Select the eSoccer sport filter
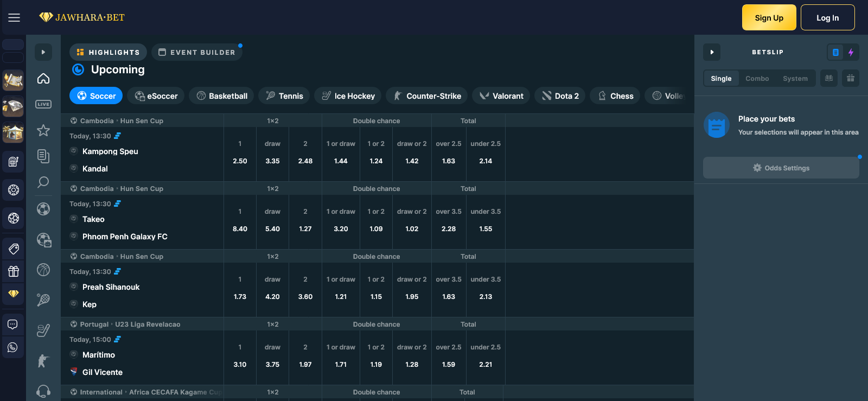Screen dimensions: 868x401 (156, 96)
